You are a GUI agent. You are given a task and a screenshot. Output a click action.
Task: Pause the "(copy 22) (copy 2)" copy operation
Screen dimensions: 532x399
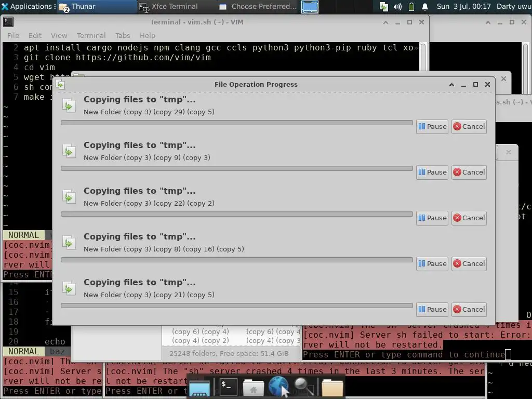(432, 218)
